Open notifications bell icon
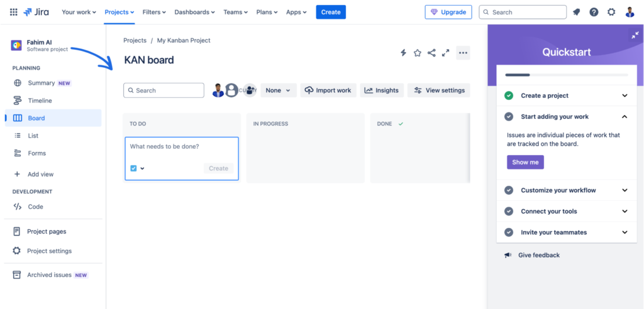The height and width of the screenshot is (309, 644). click(576, 13)
